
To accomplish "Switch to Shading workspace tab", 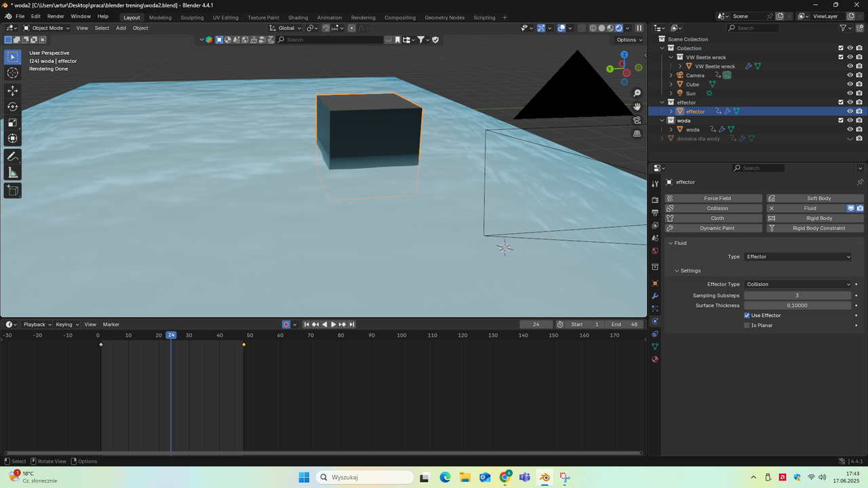I will click(298, 18).
